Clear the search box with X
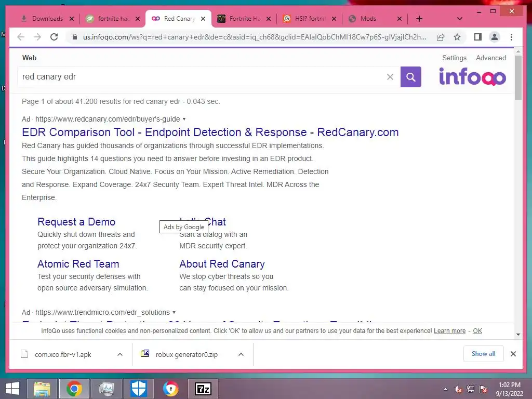This screenshot has height=399, width=532. [x=390, y=77]
